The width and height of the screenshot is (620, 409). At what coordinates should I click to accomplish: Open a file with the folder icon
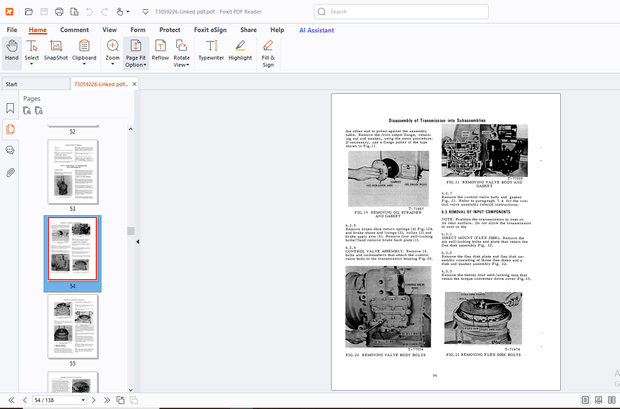point(28,12)
